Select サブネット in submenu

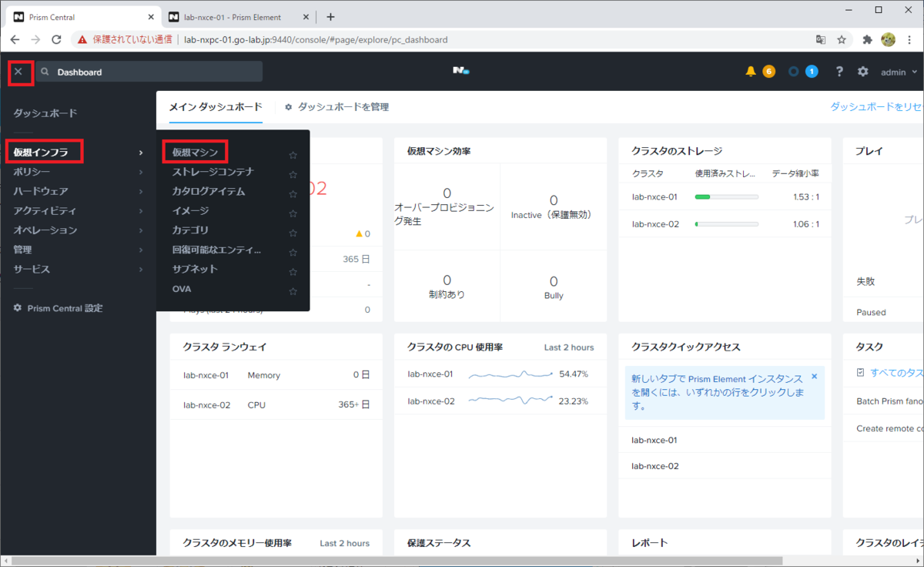(195, 269)
